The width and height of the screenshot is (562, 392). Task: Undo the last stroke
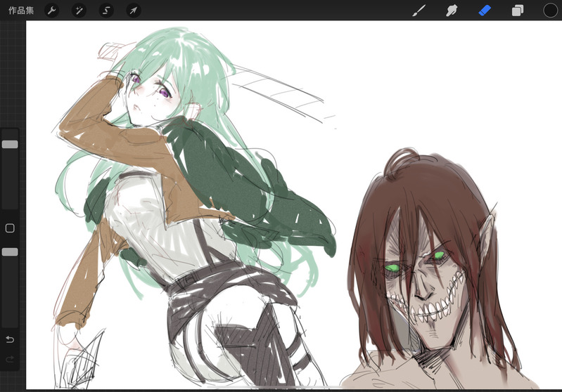(x=10, y=339)
